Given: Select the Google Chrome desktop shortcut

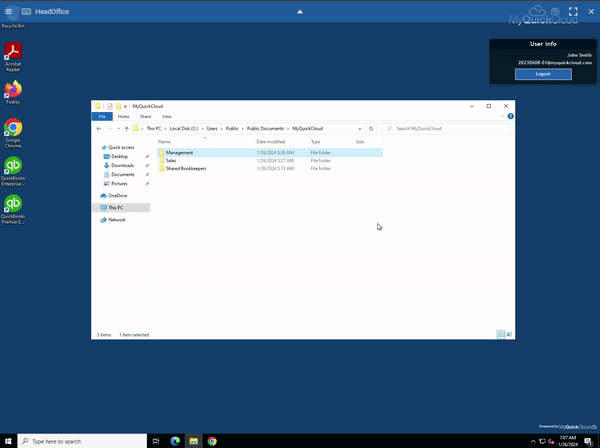Looking at the screenshot, I should click(x=13, y=133).
